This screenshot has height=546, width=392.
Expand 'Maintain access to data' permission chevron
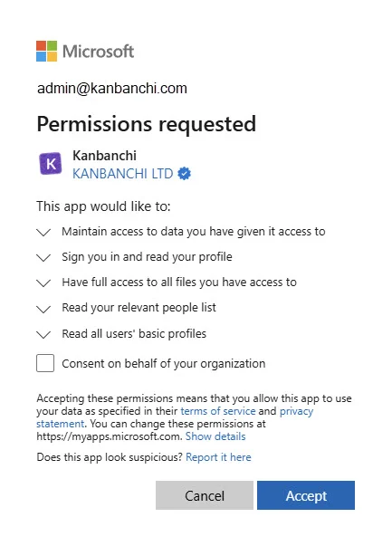click(x=43, y=233)
